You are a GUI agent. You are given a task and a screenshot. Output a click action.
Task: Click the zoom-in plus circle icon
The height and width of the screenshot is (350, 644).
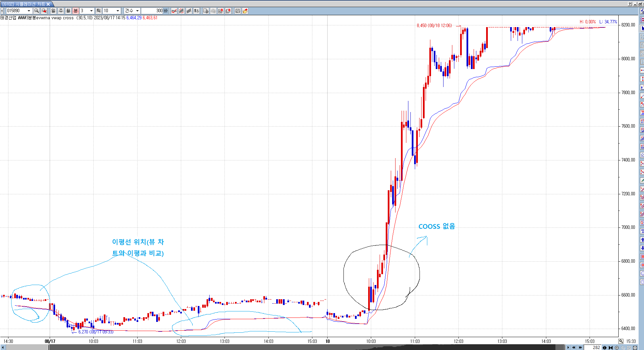(x=617, y=348)
